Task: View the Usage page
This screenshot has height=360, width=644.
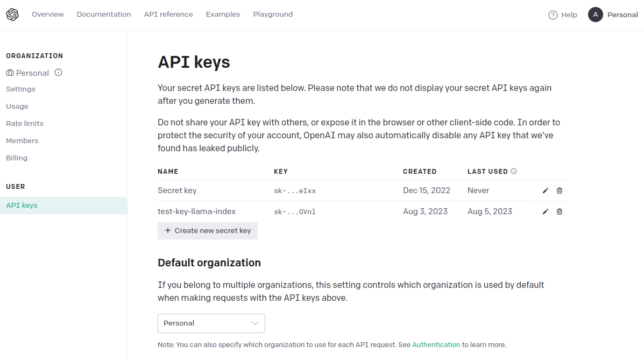Action: [x=17, y=106]
